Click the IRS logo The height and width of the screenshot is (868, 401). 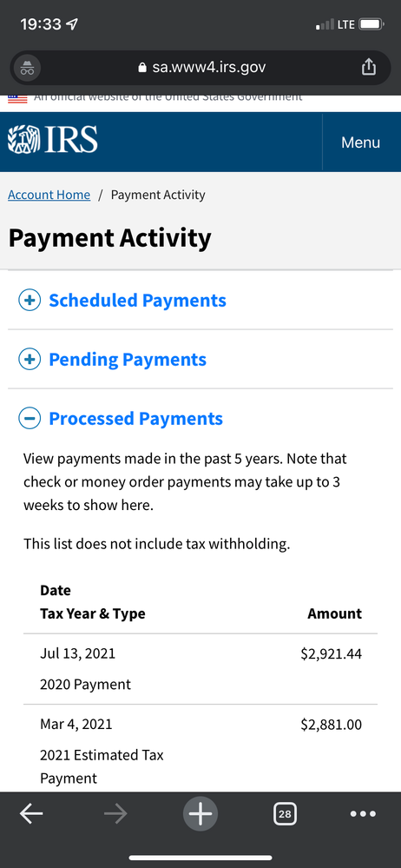53,140
